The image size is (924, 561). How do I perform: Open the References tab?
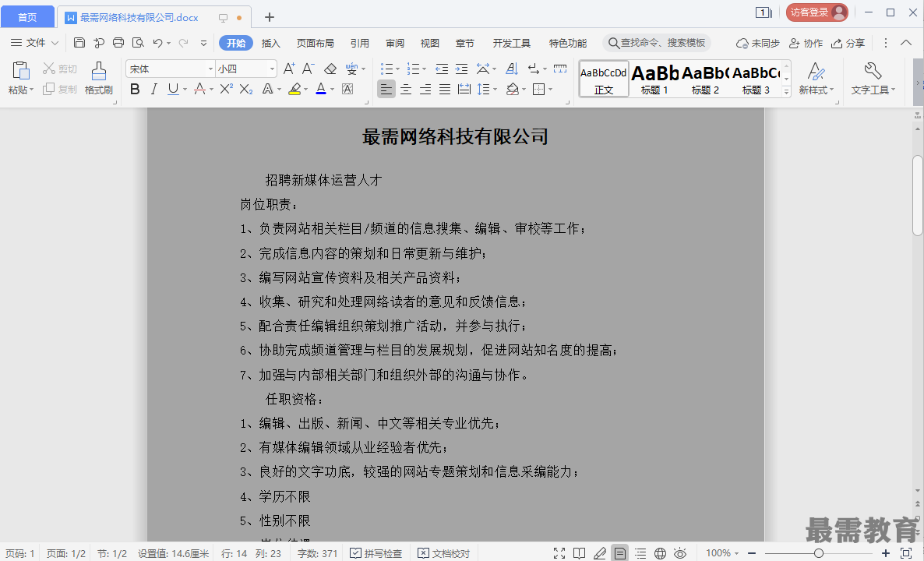pos(359,43)
